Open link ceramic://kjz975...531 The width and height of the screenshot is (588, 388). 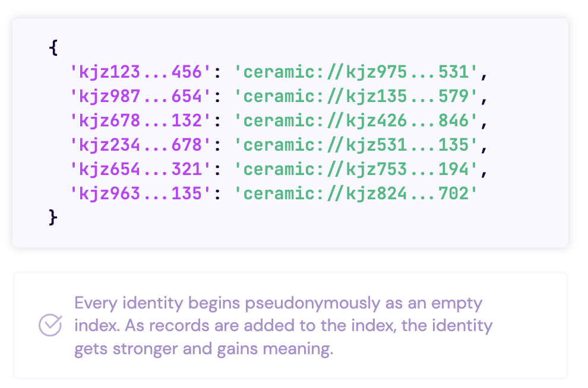tap(356, 72)
